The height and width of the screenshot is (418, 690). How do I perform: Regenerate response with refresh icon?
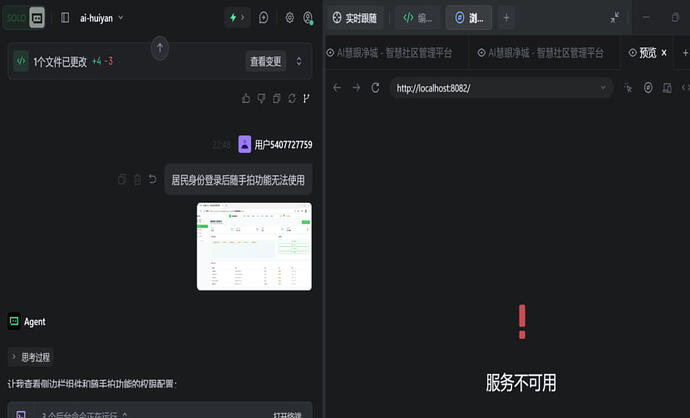[x=292, y=99]
